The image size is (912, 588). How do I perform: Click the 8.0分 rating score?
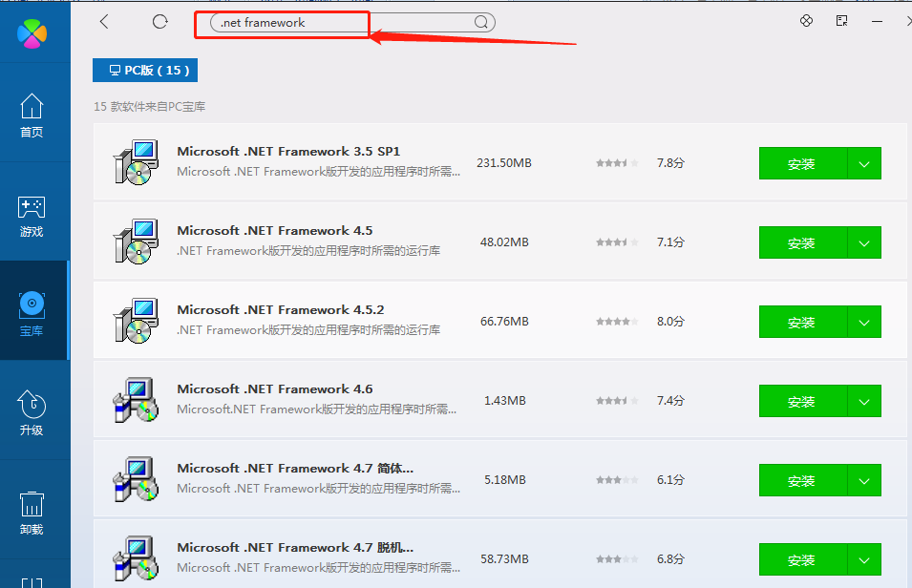coord(670,321)
